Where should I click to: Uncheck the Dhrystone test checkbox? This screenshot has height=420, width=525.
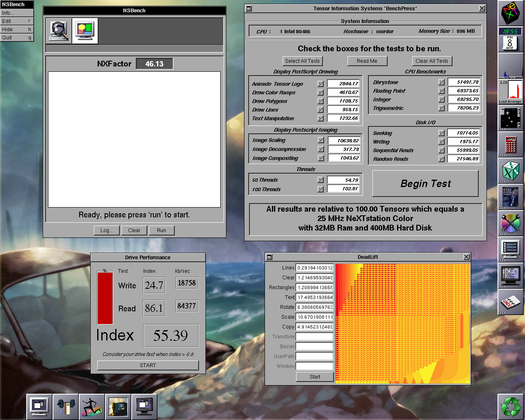click(441, 82)
